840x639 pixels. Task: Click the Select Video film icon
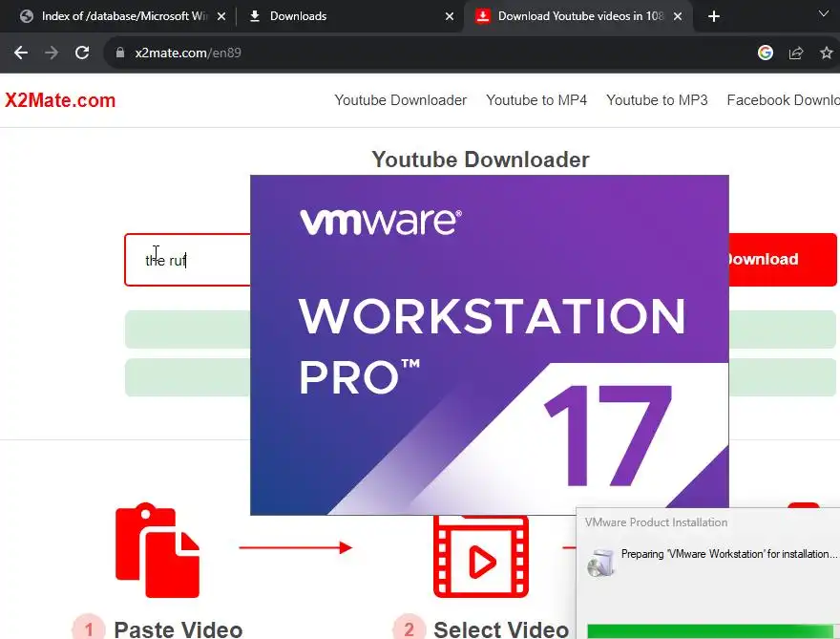pos(480,556)
